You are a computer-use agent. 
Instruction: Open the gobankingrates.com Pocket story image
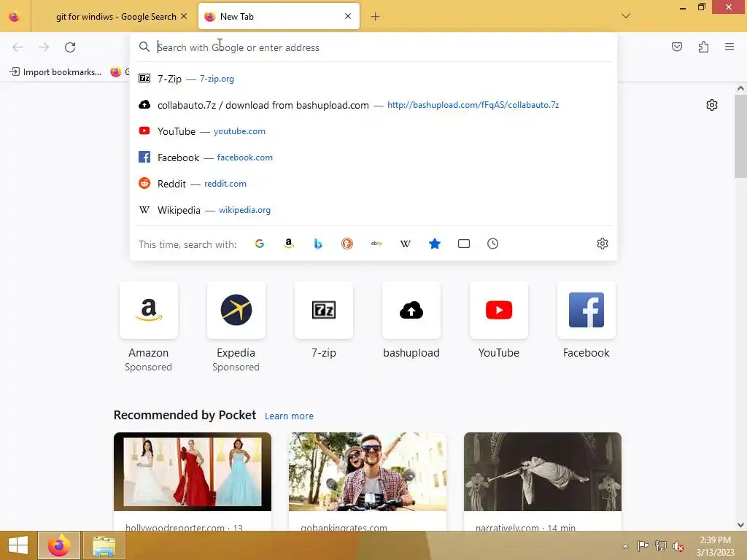tap(368, 472)
